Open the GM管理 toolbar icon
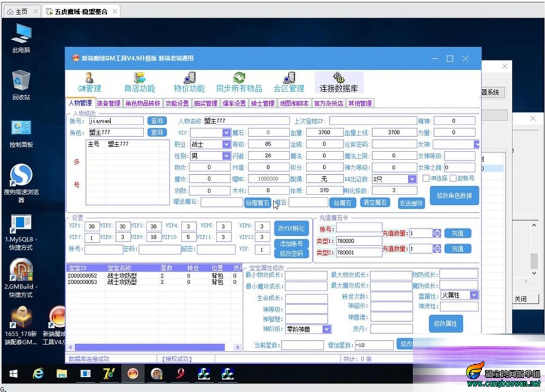 pos(89,82)
